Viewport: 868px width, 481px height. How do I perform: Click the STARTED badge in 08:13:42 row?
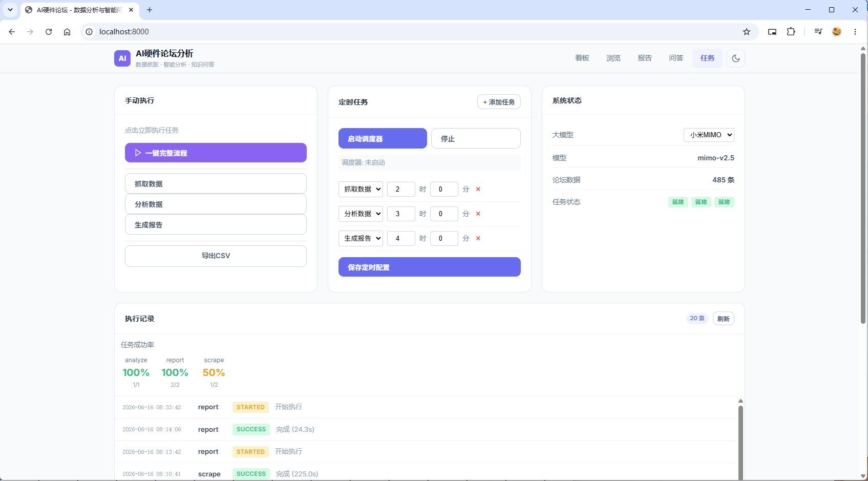[x=250, y=452]
